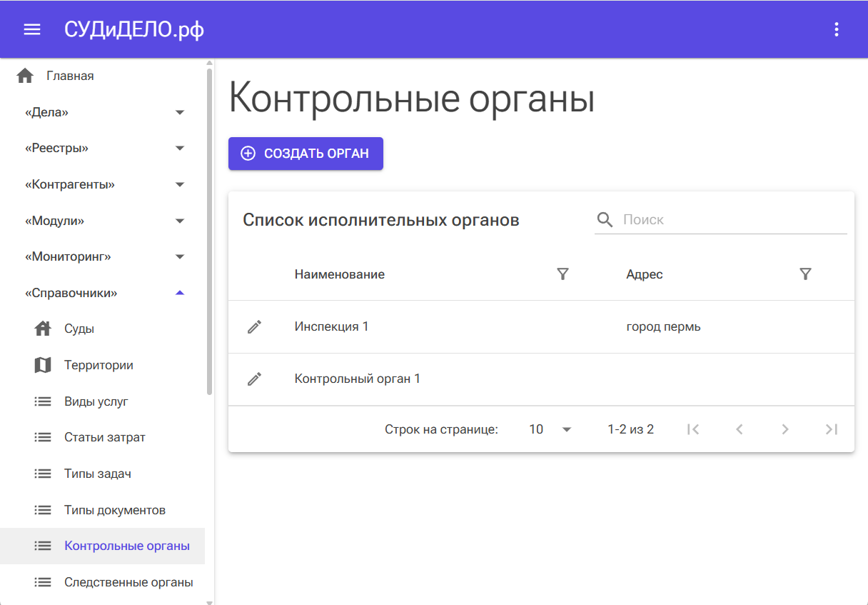This screenshot has height=605, width=868.
Task: Go to Главная home link
Action: (x=70, y=76)
